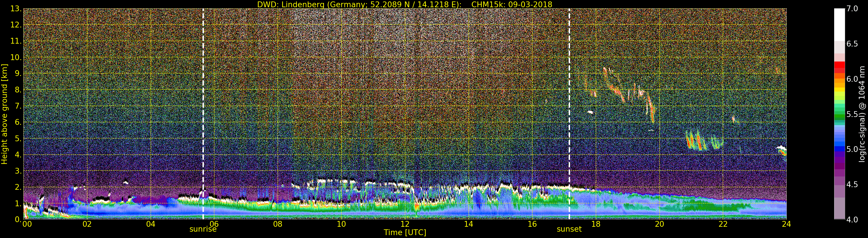
Task: Click the time axis tick '22'
Action: [723, 224]
